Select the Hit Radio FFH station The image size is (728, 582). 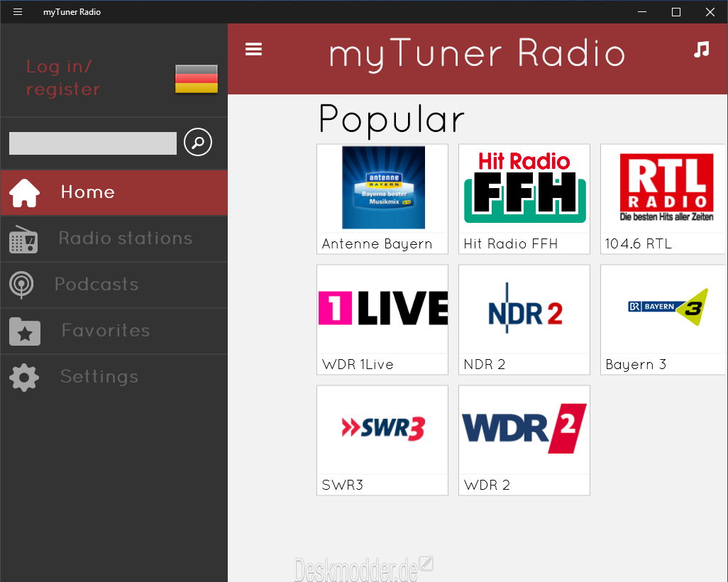coord(524,188)
